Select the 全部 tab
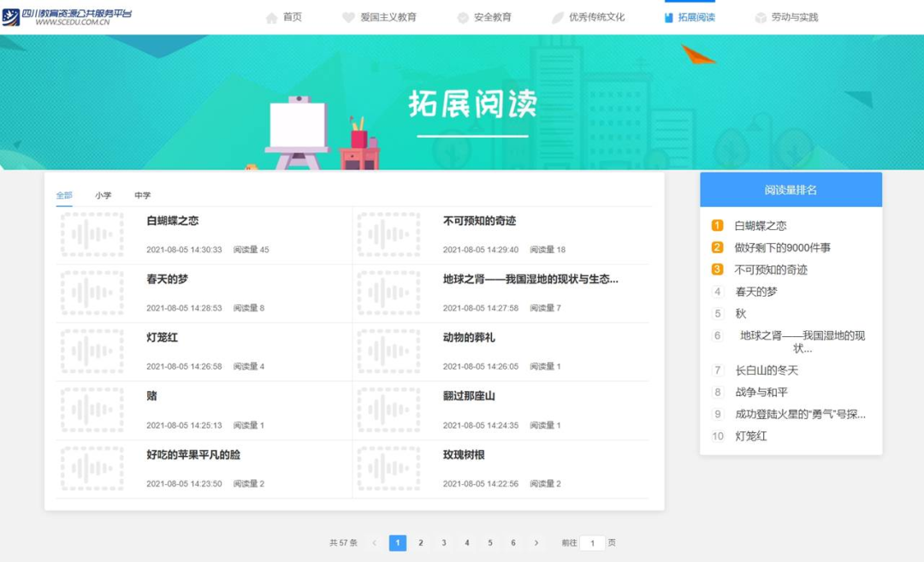The image size is (924, 562). click(64, 195)
